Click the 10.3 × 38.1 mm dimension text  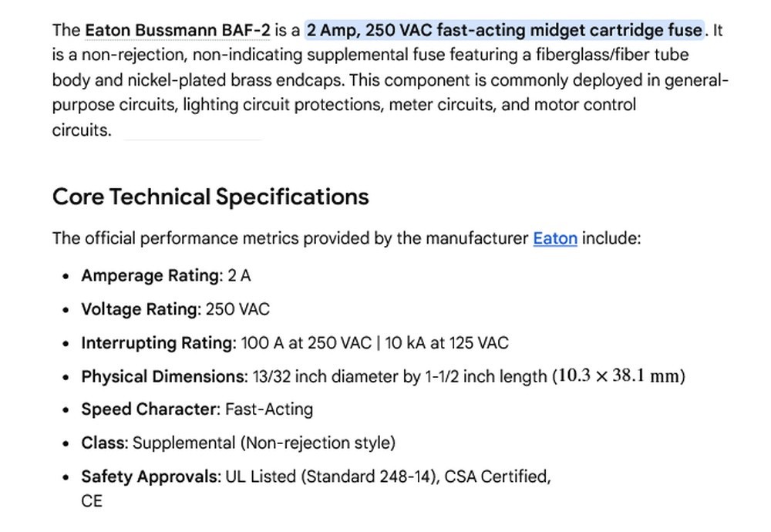[x=618, y=376]
